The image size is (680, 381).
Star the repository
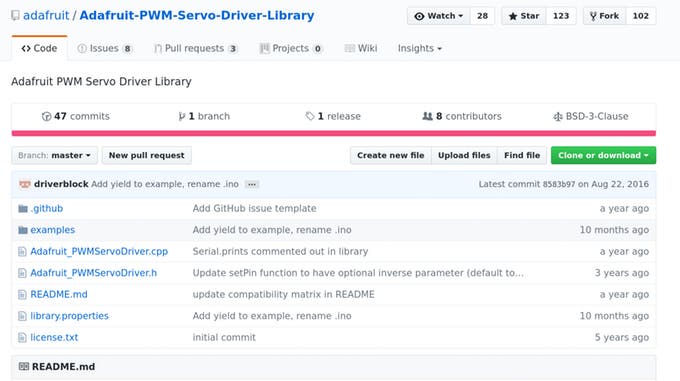click(x=524, y=16)
